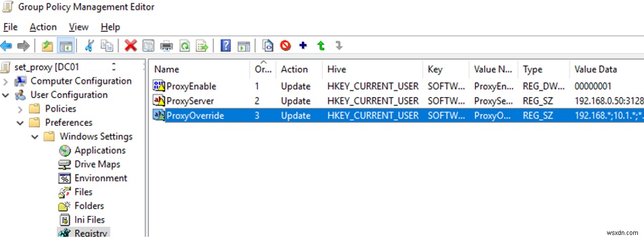Open the File menu
The image size is (644, 238).
pos(10,27)
